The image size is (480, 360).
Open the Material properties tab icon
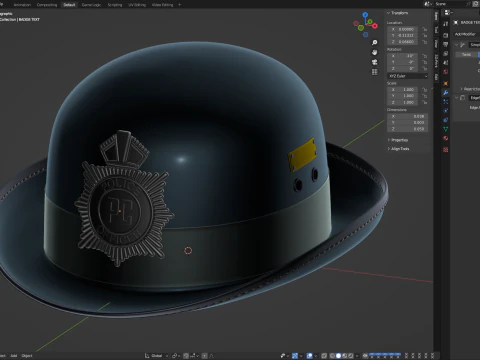(x=446, y=138)
